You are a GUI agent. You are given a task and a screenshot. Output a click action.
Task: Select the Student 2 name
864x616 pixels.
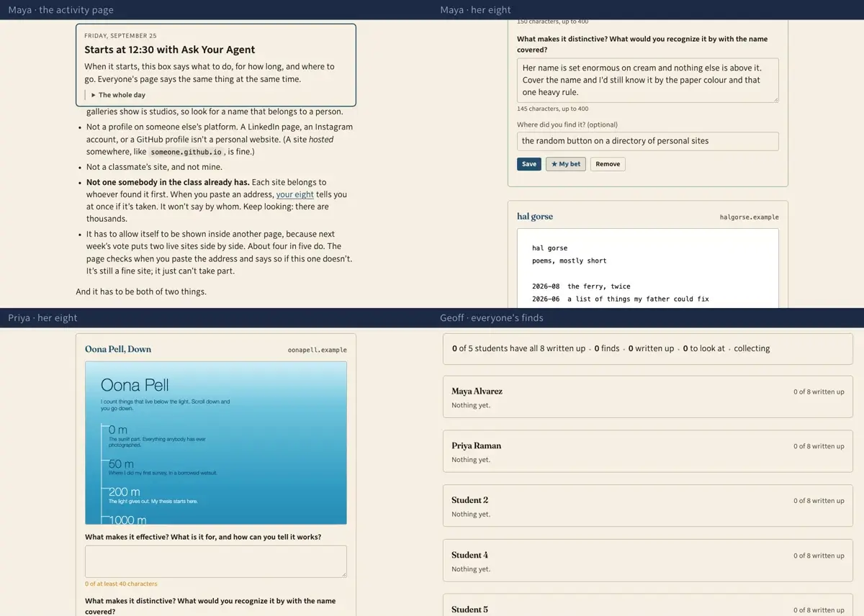coord(469,500)
